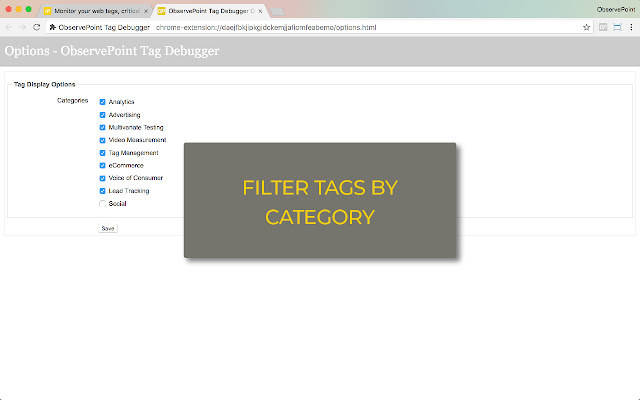The width and height of the screenshot is (640, 400).
Task: Uncheck the Analytics category checkbox
Action: point(102,102)
